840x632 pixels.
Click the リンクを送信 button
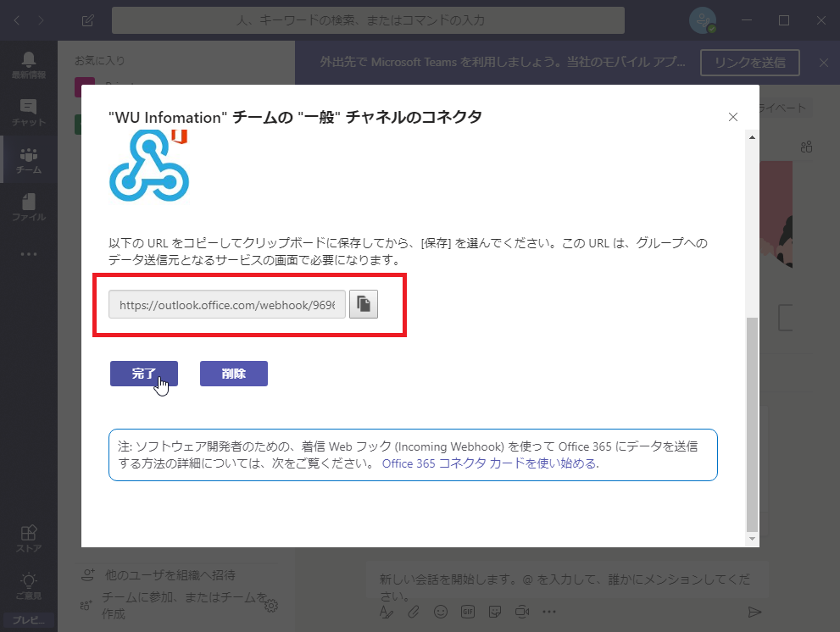750,63
